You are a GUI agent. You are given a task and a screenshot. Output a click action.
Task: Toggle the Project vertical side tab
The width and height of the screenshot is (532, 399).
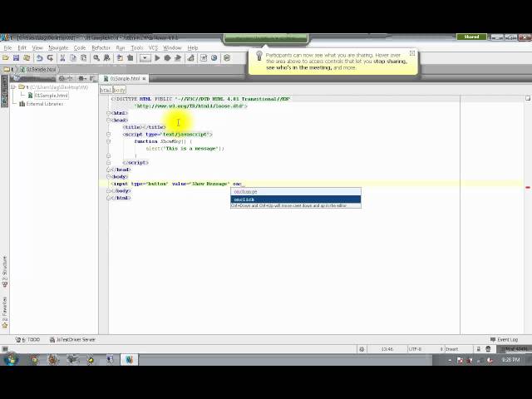[4, 91]
